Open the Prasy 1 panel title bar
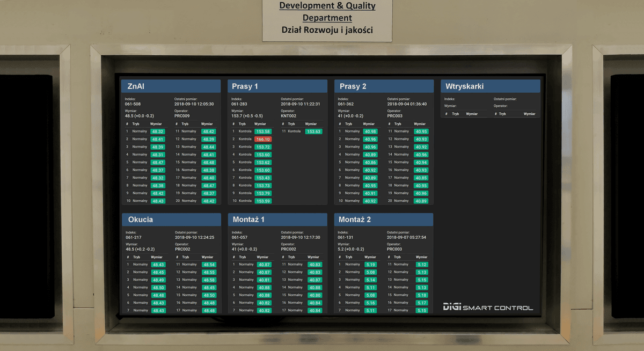Viewport: 644px width, 351px height. click(x=277, y=85)
